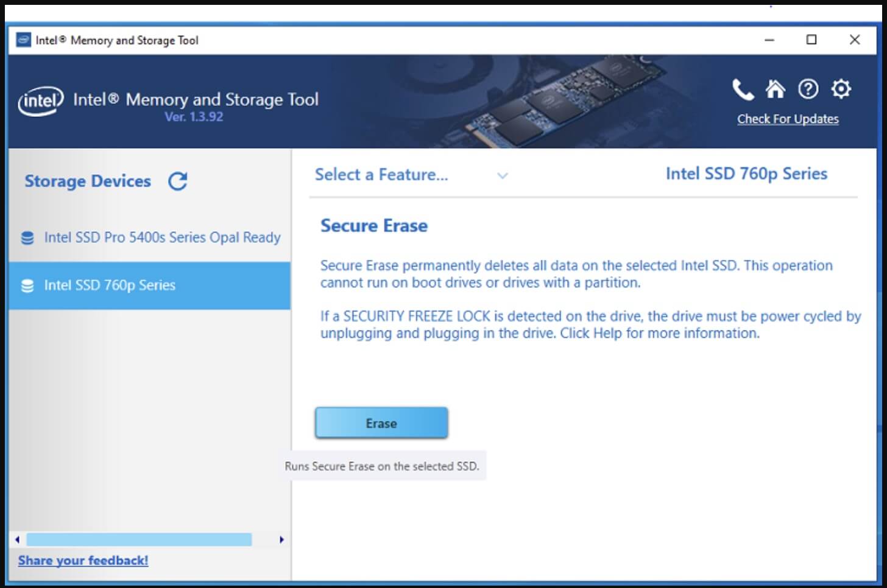The width and height of the screenshot is (887, 588).
Task: Select Intel SSD Pro 5400s Series drive
Action: click(162, 237)
